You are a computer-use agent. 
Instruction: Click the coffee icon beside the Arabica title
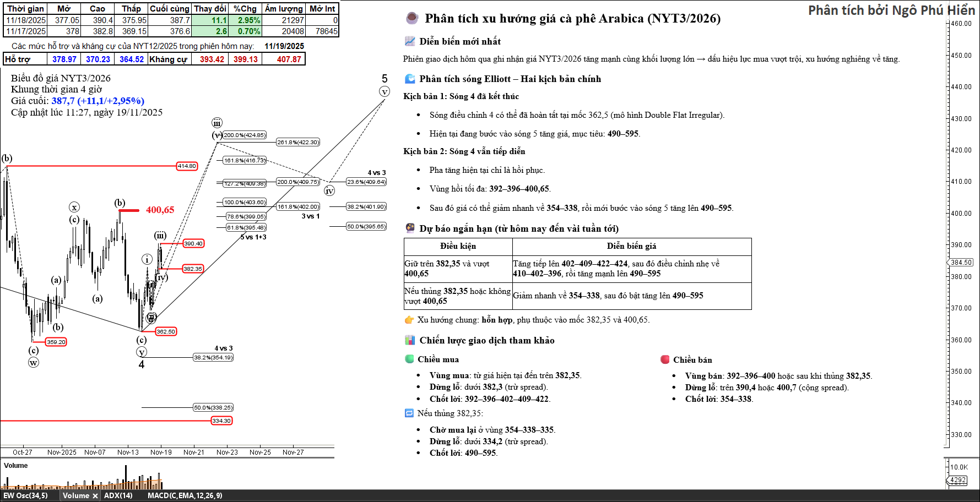tap(412, 18)
